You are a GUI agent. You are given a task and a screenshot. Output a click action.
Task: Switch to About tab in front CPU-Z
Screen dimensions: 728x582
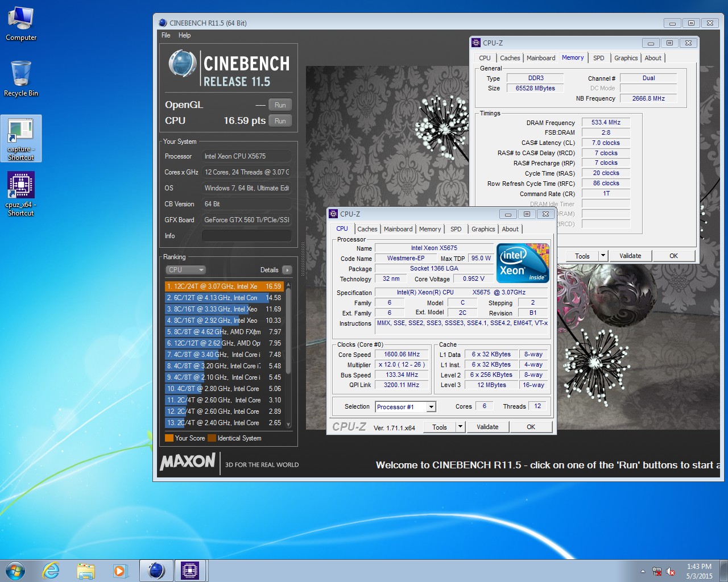click(x=510, y=229)
